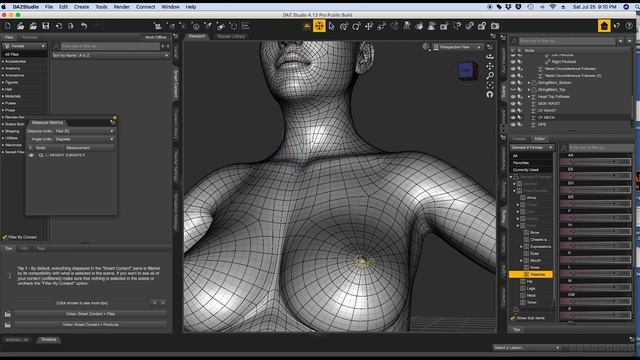Open the Perspective View camera dropdown
Viewport: 640px width, 360px height.
click(458, 47)
